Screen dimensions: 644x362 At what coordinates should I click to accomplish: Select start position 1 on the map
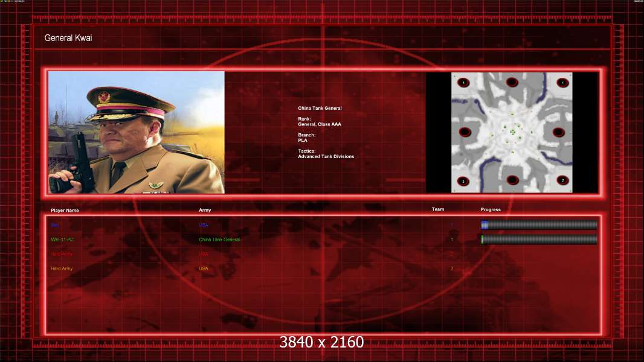pyautogui.click(x=562, y=83)
